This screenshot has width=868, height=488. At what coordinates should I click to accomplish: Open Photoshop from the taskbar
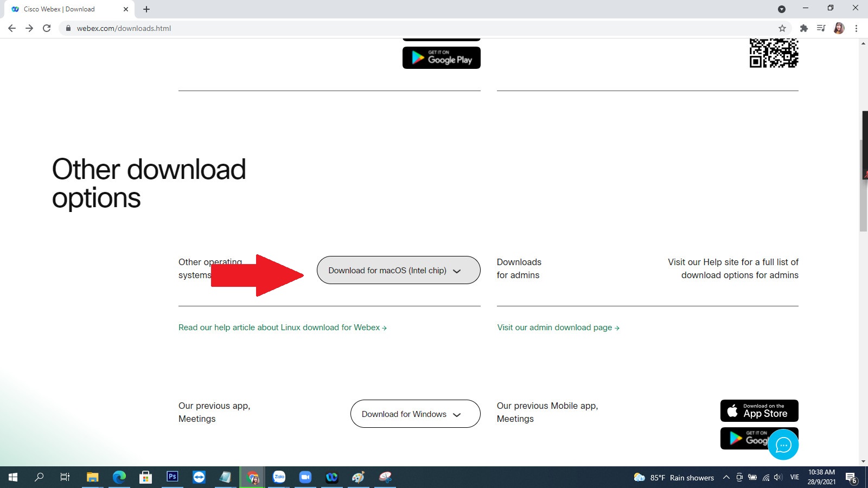pos(172,478)
